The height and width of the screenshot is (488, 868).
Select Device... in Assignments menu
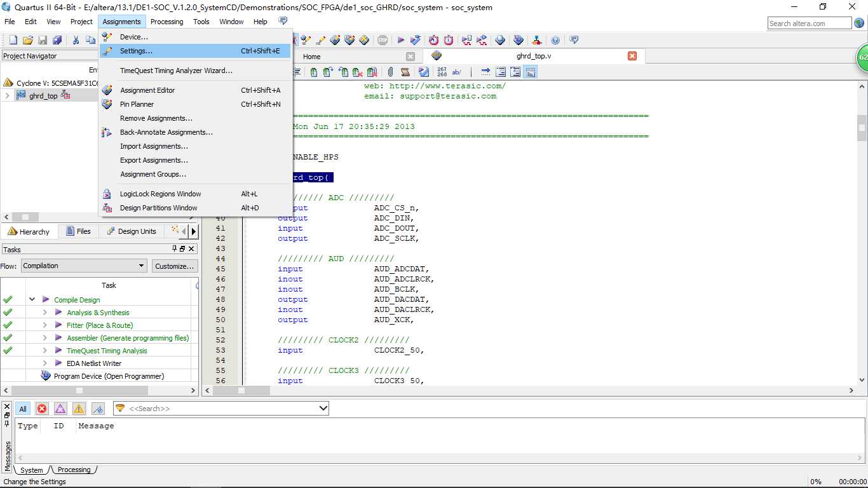195,37
